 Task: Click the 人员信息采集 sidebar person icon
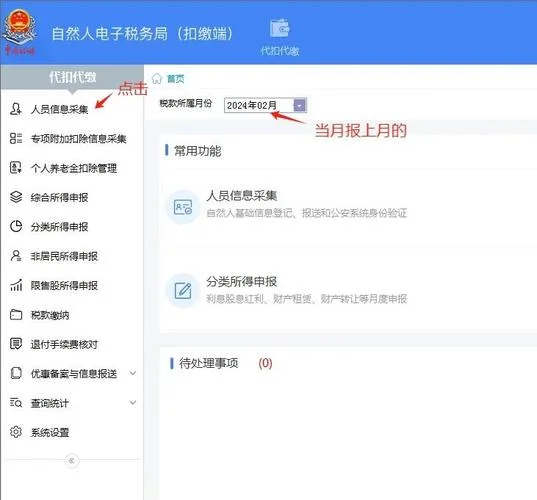point(16,109)
